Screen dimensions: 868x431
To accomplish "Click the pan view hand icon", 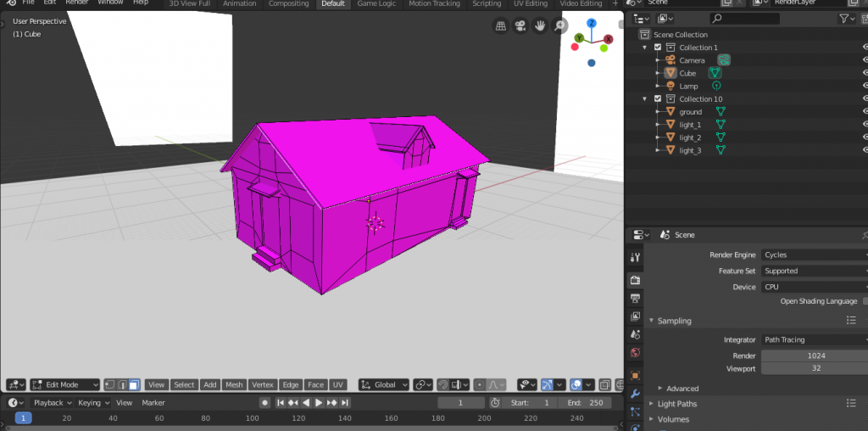I will click(x=540, y=26).
